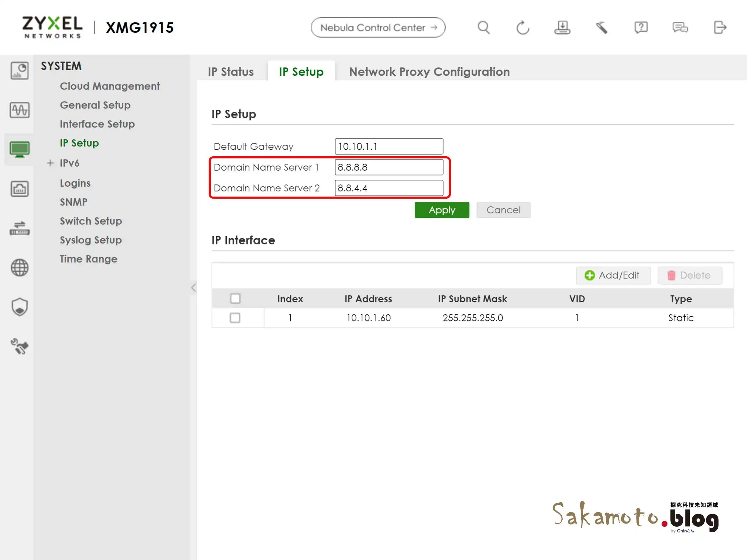Apply the IP Setup changes
This screenshot has width=747, height=560.
pyautogui.click(x=442, y=210)
